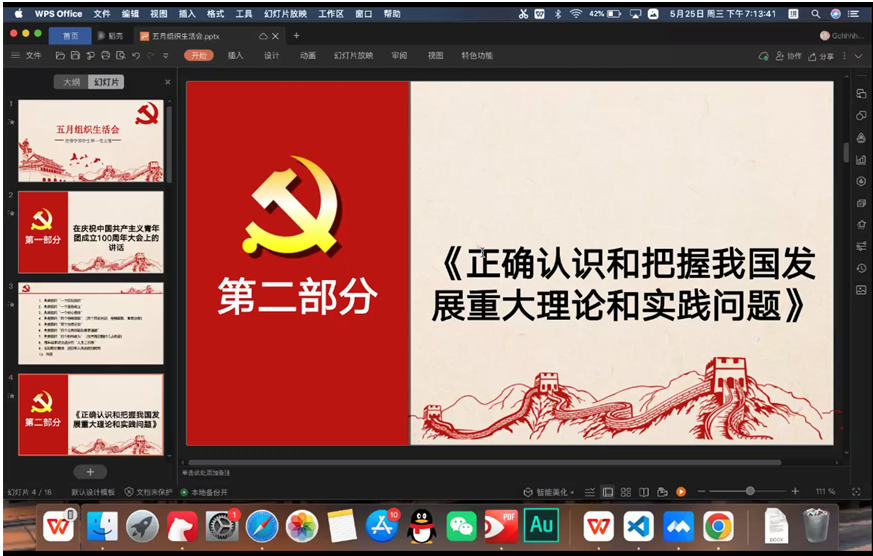Open the 智能美化 dropdown in status bar
Viewport: 873px width, 556px height.
(548, 492)
